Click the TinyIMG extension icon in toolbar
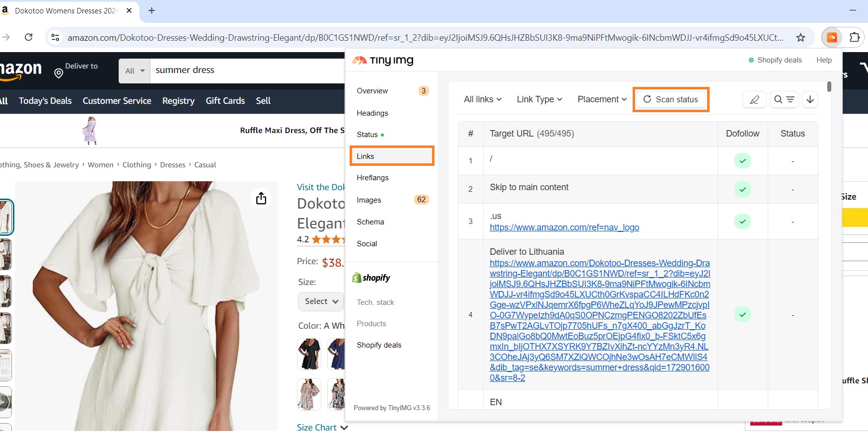The width and height of the screenshot is (868, 433). tap(832, 37)
